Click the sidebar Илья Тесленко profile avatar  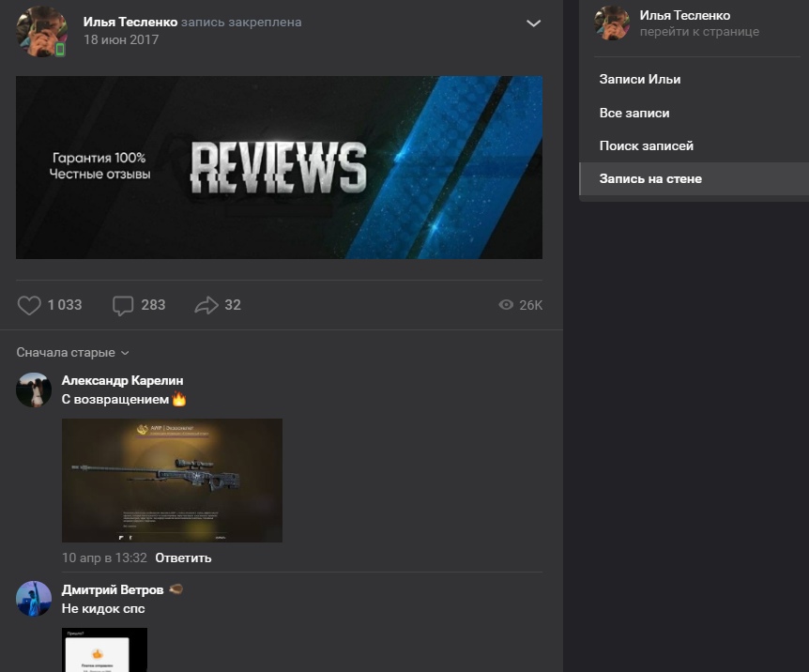point(612,23)
